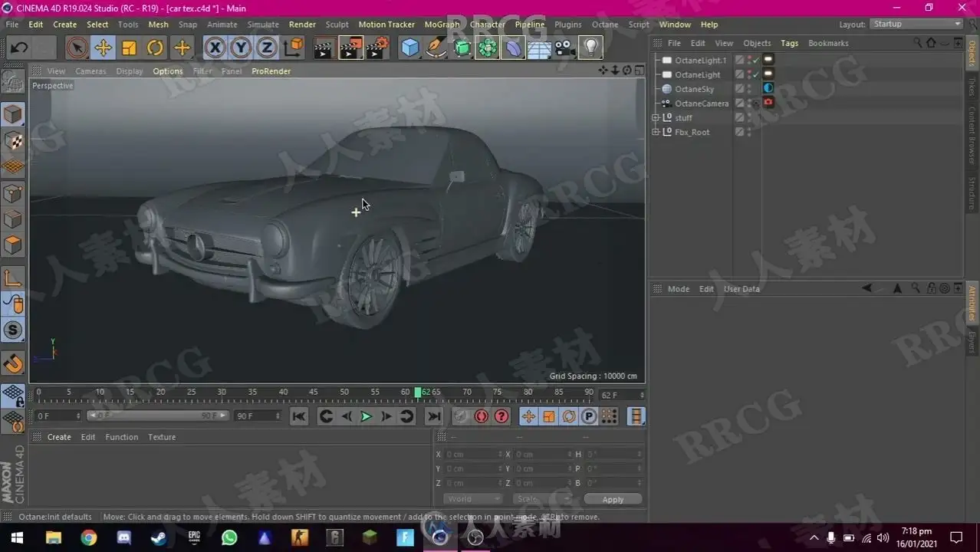The width and height of the screenshot is (980, 552).
Task: Toggle visibility dots for OctaneSky
Action: [x=749, y=89]
